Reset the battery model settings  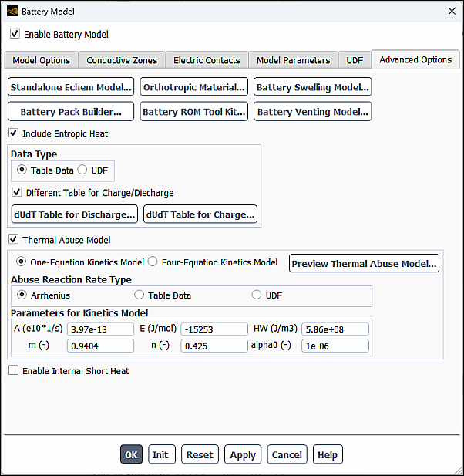point(200,454)
